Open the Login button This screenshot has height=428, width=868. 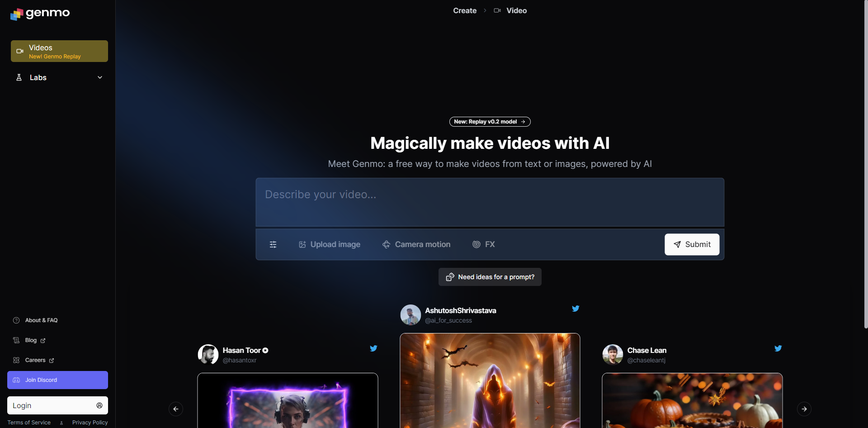57,405
